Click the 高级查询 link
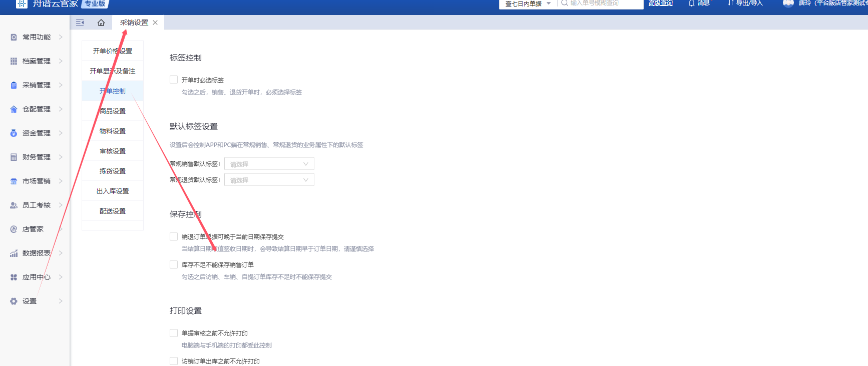The image size is (868, 366). (x=660, y=3)
